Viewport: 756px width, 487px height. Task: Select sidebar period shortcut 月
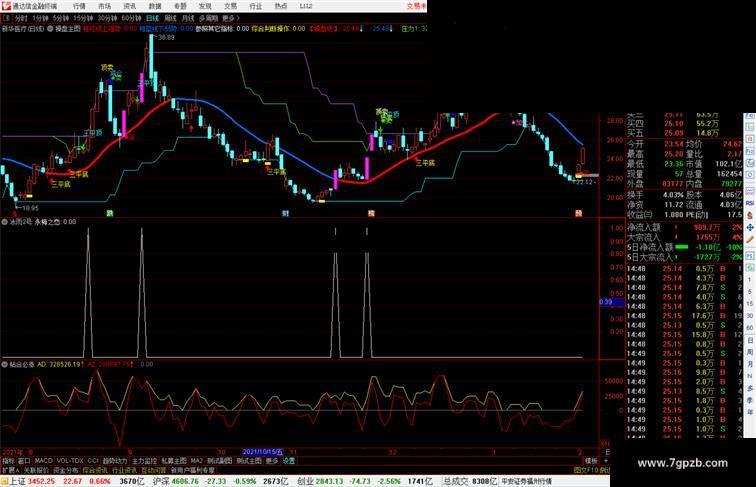pyautogui.click(x=750, y=364)
